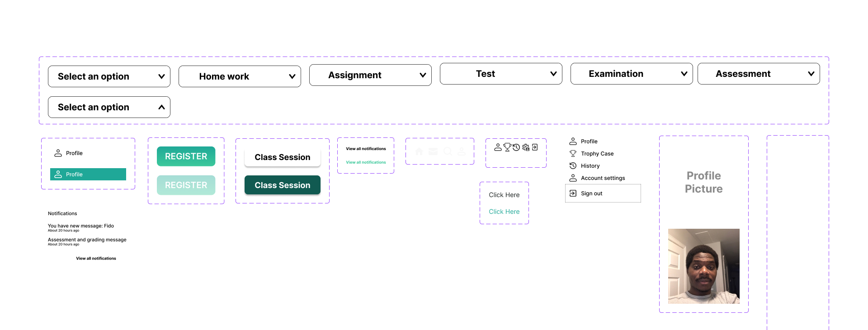Click the history clock icon in the icon row
The height and width of the screenshot is (330, 868).
coord(516,147)
